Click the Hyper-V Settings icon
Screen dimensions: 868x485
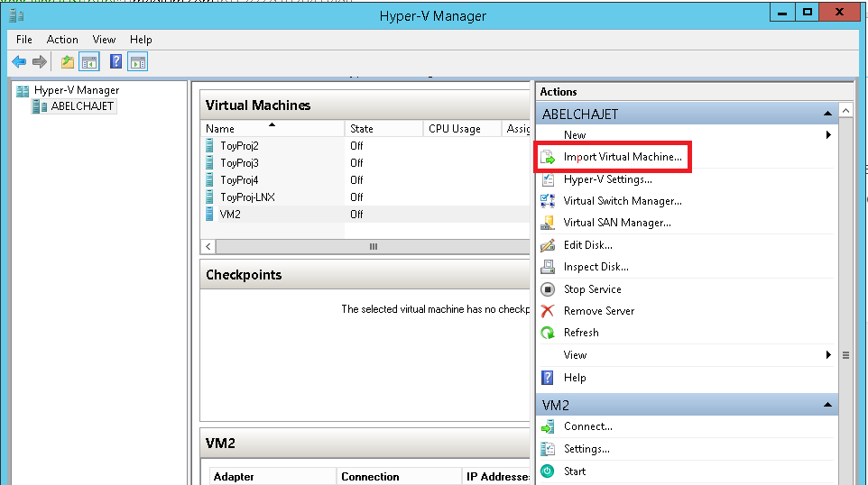pos(548,179)
